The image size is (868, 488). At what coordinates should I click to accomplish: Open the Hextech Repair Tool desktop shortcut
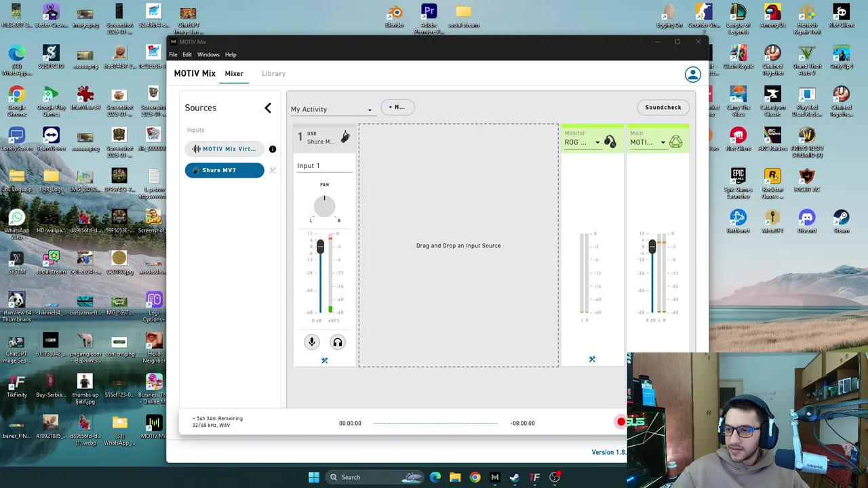pos(807,19)
